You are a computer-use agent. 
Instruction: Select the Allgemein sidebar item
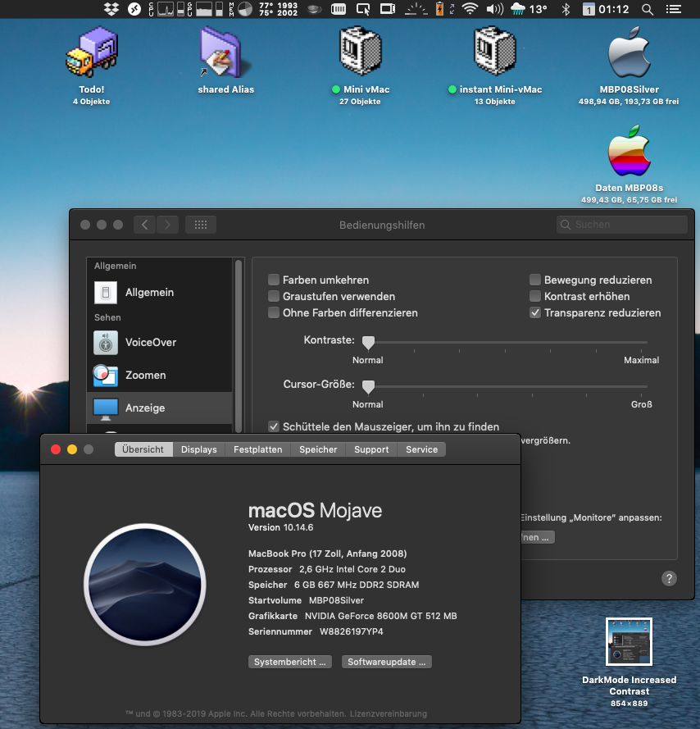pyautogui.click(x=160, y=293)
